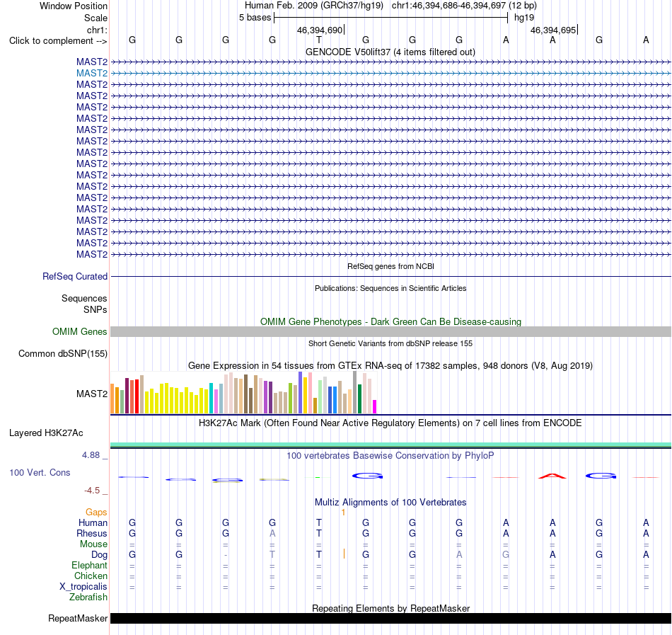Click the black RepeatMasker element bar
The height and width of the screenshot is (635, 672).
[x=390, y=618]
